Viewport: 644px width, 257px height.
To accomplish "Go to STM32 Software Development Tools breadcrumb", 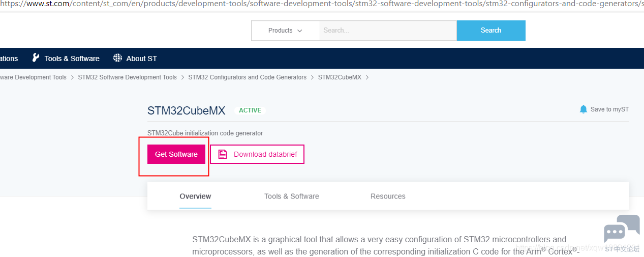I will coord(128,77).
